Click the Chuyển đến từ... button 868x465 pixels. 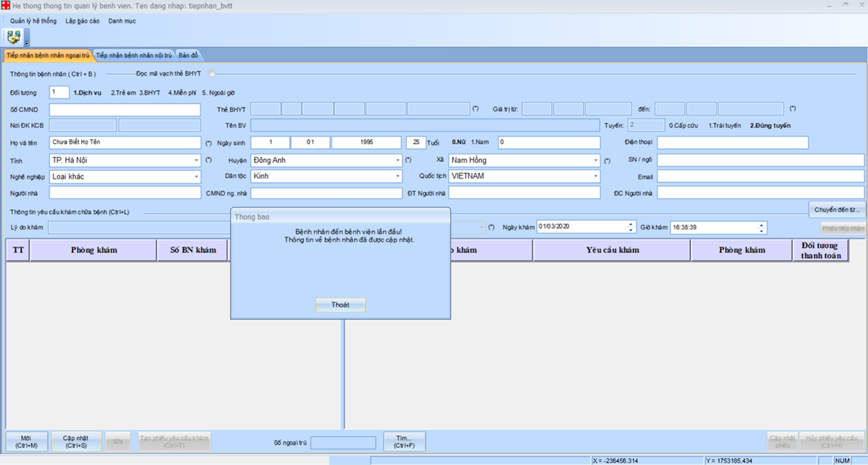point(837,210)
